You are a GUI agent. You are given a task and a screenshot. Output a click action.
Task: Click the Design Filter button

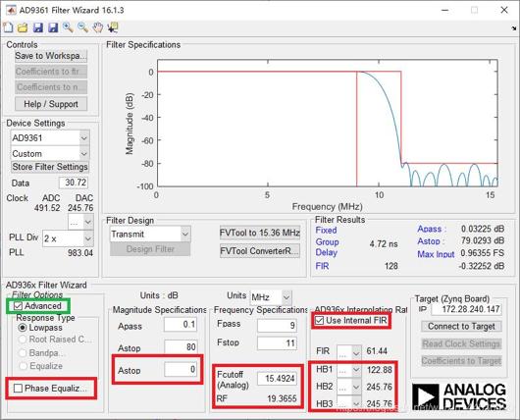tap(150, 249)
